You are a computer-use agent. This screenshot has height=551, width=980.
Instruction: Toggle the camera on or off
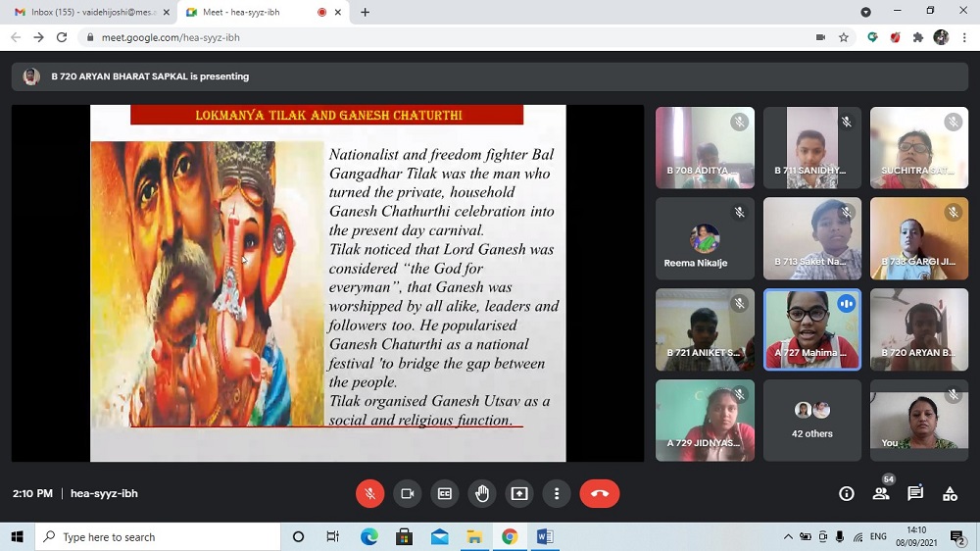pyautogui.click(x=407, y=494)
